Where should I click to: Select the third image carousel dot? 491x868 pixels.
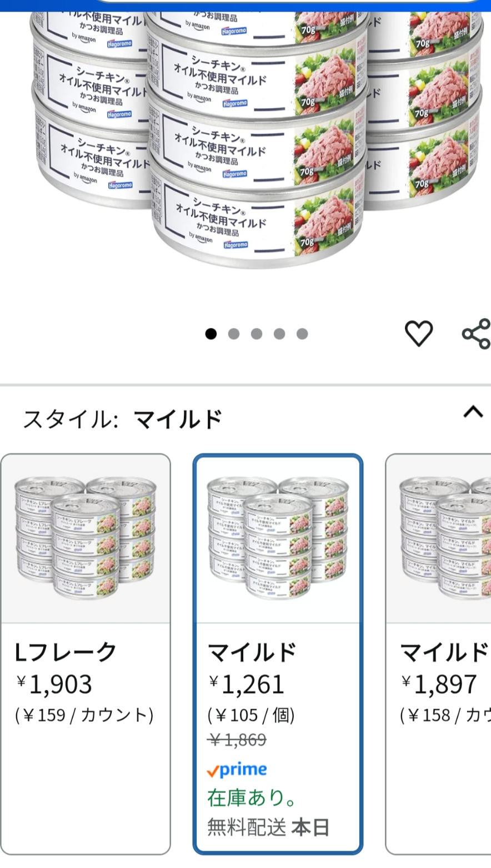(257, 334)
